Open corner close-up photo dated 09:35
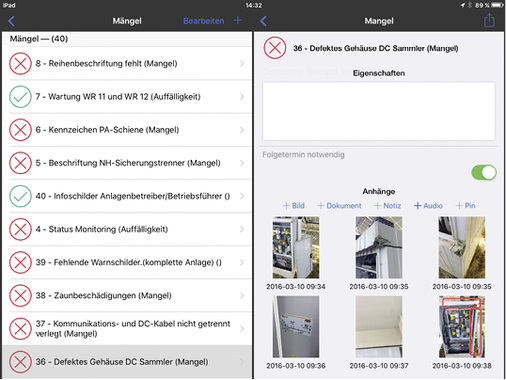506x380 pixels. tap(462, 247)
